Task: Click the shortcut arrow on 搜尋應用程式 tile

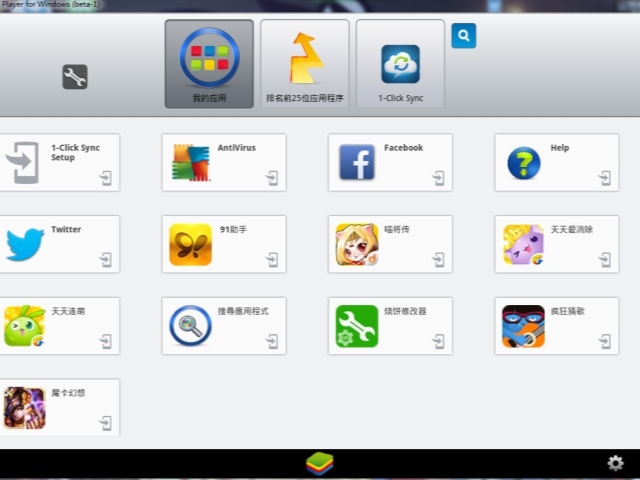Action: [272, 342]
